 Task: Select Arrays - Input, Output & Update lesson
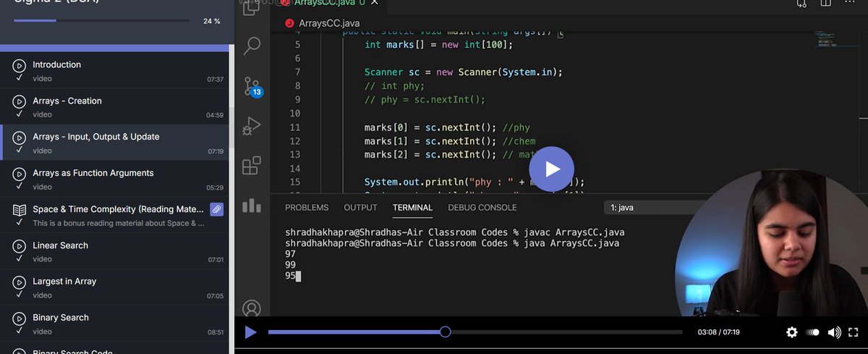(x=114, y=143)
